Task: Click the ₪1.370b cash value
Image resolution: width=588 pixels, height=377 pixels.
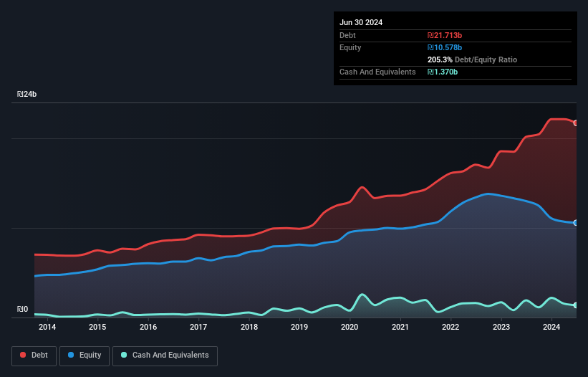Action: [x=443, y=72]
